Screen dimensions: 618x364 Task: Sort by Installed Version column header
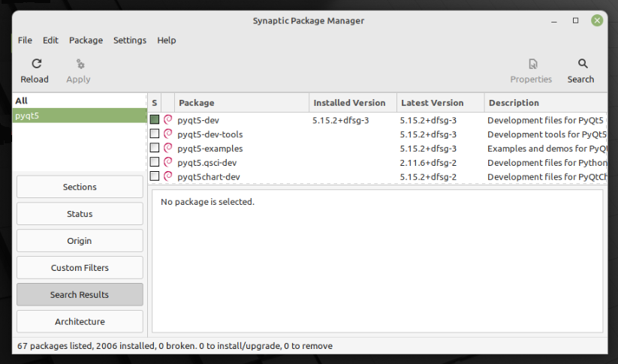point(350,103)
